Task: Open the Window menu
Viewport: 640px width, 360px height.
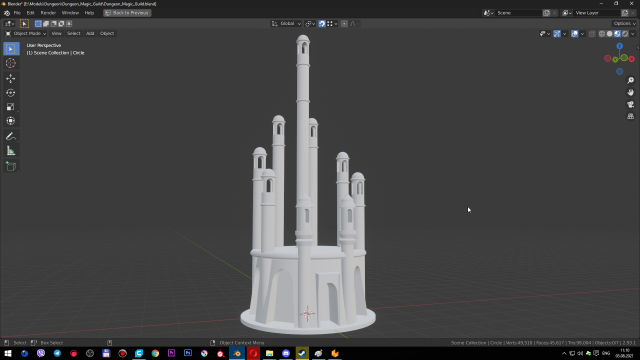Action: point(70,13)
